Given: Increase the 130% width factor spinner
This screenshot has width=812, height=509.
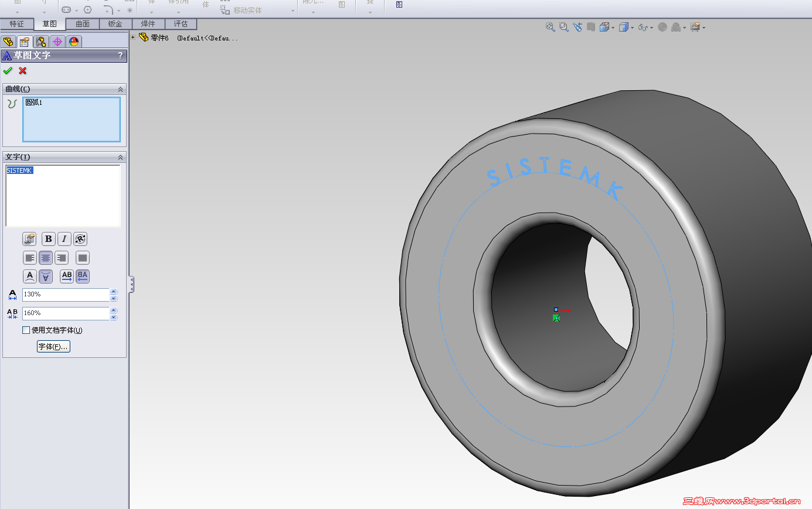Looking at the screenshot, I should (114, 292).
